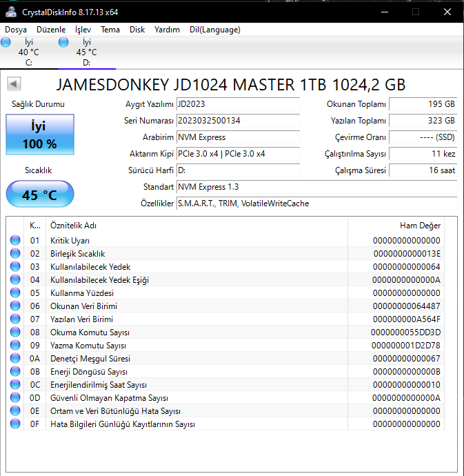Screen dimensions: 464x476
Task: Click the Aygıt Yazılımı field showing JD2023
Action: [x=238, y=104]
